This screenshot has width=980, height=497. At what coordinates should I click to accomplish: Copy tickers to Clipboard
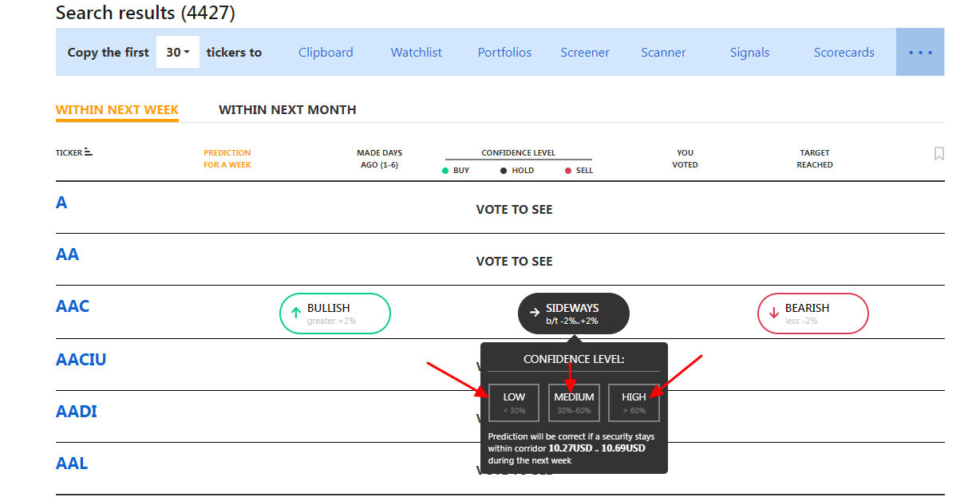(x=326, y=53)
